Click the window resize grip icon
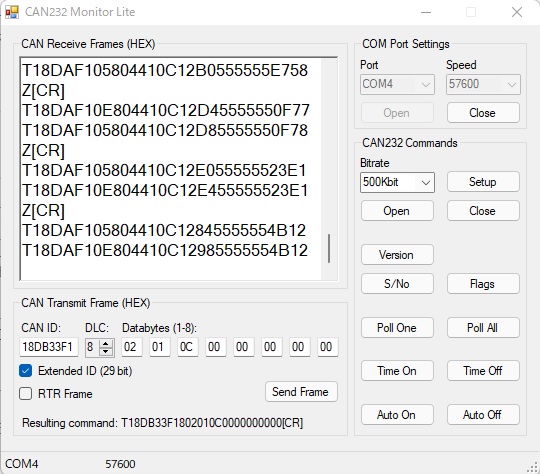Image resolution: width=540 pixels, height=474 pixels. point(533,467)
